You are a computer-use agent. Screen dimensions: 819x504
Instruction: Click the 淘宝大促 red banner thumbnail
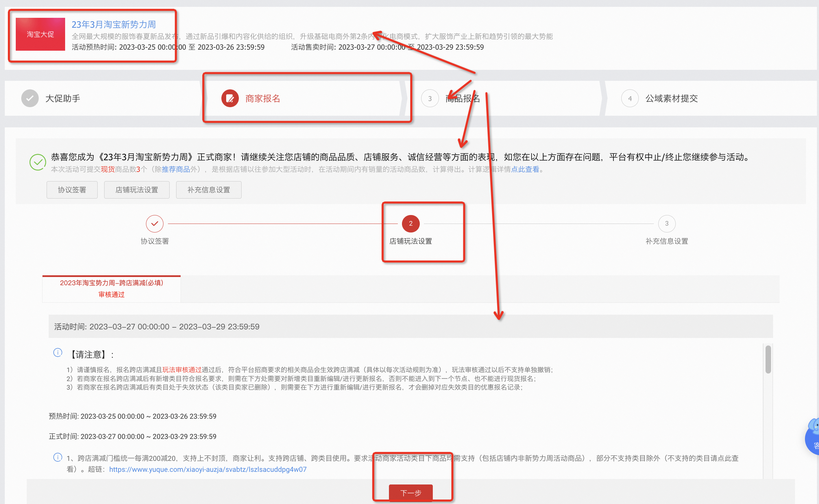pyautogui.click(x=40, y=34)
